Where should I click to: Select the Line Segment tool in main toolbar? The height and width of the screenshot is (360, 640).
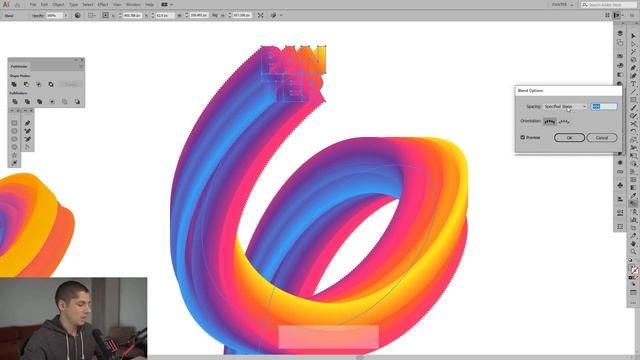pos(633,92)
